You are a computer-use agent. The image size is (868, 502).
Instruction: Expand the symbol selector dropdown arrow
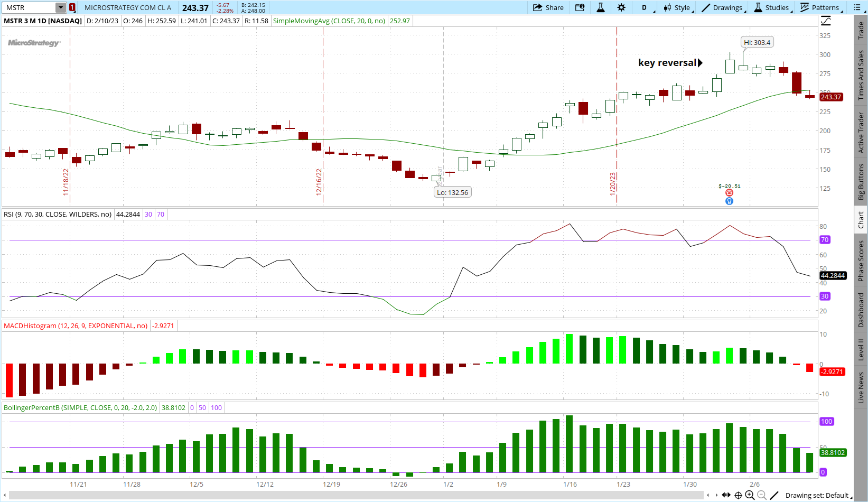click(61, 7)
